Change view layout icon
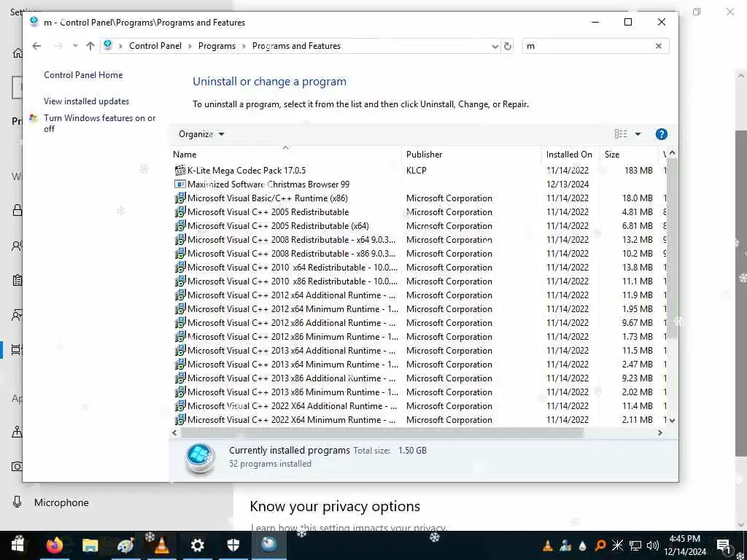Viewport: 747px width, 560px height. [621, 134]
